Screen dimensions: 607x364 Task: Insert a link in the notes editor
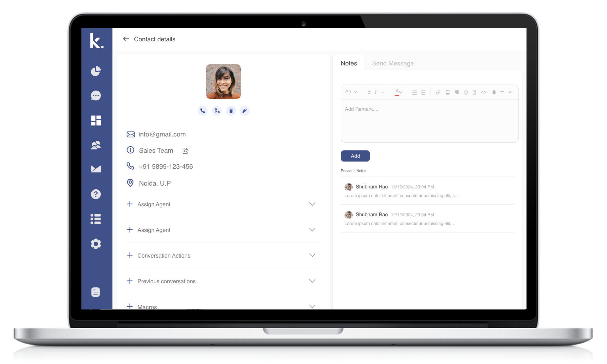(438, 92)
